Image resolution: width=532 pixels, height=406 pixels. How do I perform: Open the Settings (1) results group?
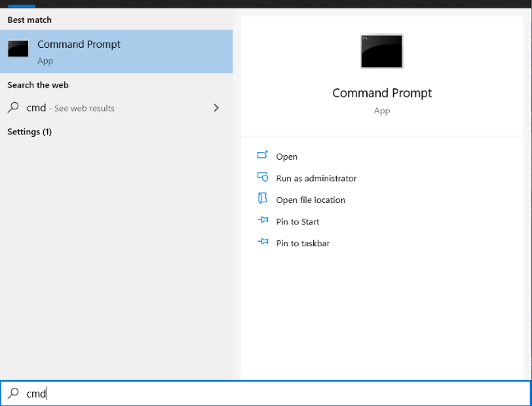[x=30, y=132]
